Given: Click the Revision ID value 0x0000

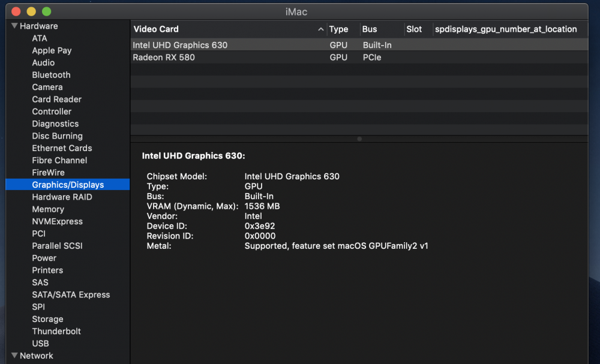Looking at the screenshot, I should pyautogui.click(x=260, y=236).
